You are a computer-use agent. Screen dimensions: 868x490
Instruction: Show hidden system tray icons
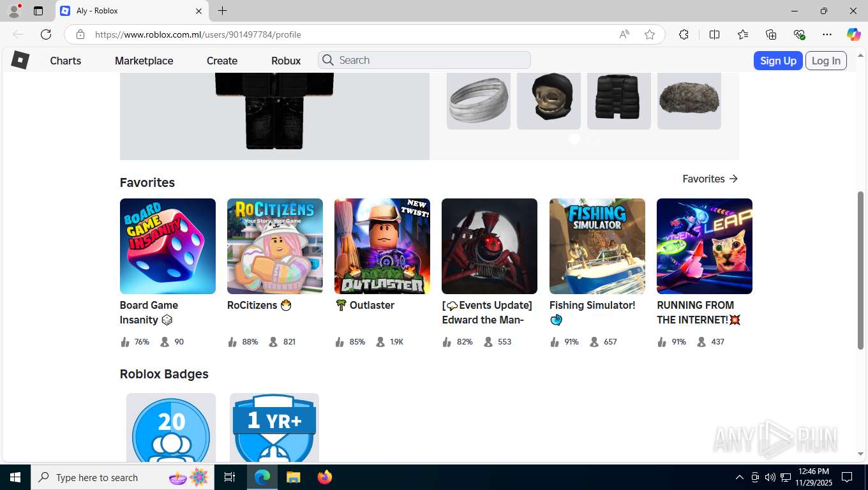point(740,477)
